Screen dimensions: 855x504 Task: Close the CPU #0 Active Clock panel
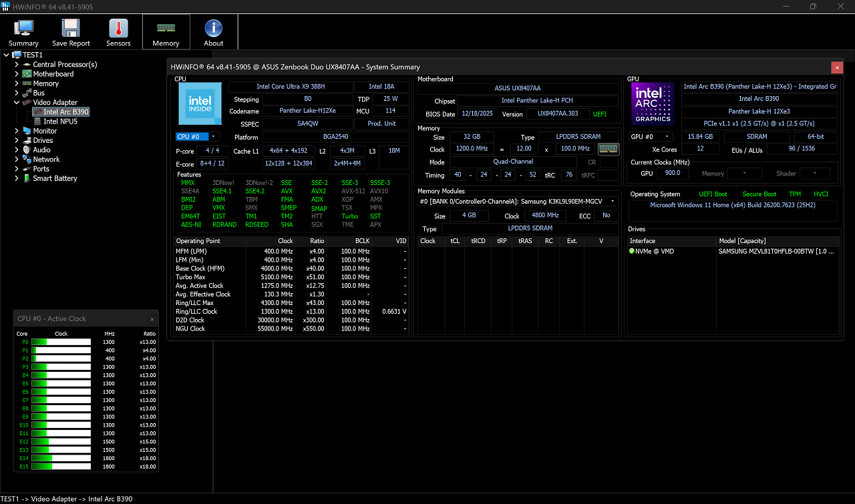(152, 319)
